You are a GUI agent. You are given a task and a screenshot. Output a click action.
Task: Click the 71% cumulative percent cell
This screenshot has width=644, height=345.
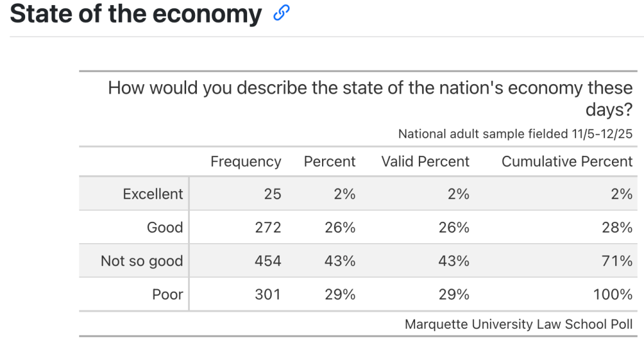coord(618,261)
